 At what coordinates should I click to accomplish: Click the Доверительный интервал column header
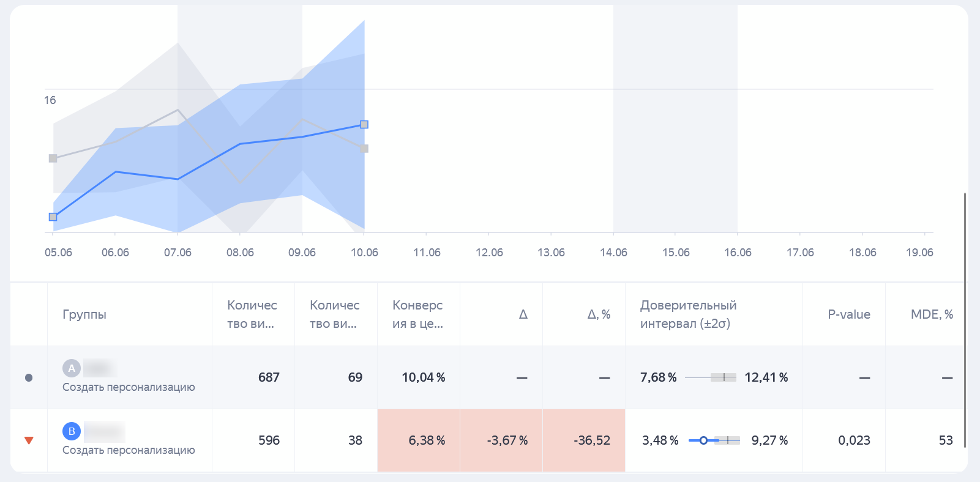pyautogui.click(x=688, y=314)
